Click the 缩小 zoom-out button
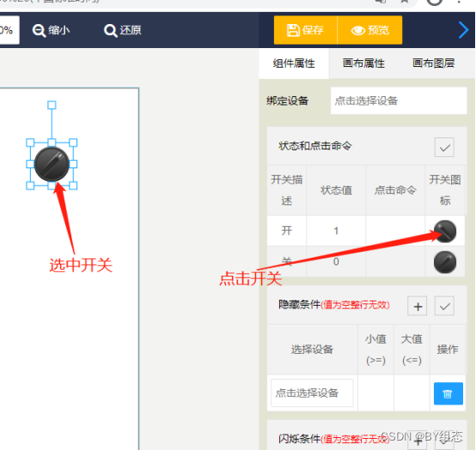The image size is (476, 450). [x=51, y=30]
